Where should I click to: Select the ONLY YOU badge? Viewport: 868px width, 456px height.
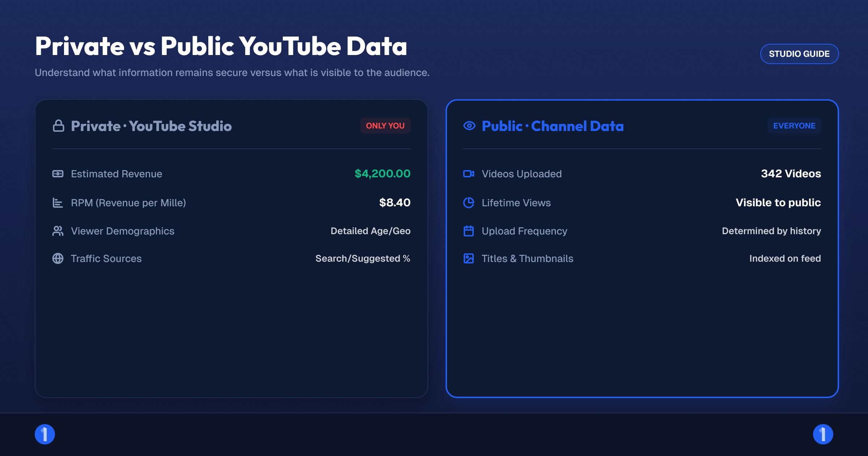click(x=385, y=126)
